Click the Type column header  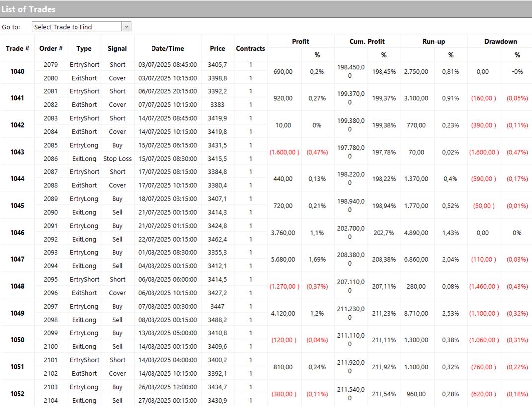[84, 48]
